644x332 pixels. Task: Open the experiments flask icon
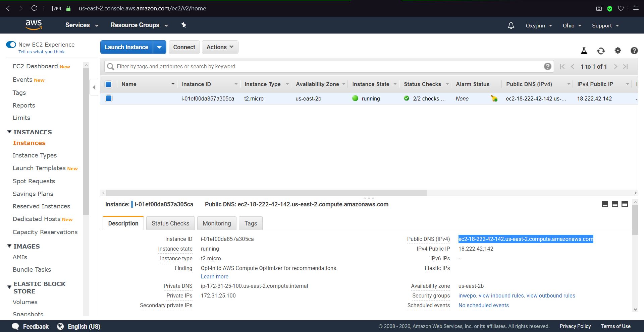584,51
